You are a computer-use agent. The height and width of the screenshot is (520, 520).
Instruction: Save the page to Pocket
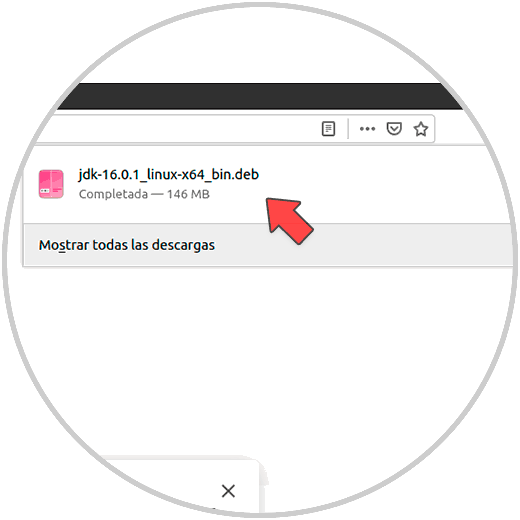(x=394, y=129)
